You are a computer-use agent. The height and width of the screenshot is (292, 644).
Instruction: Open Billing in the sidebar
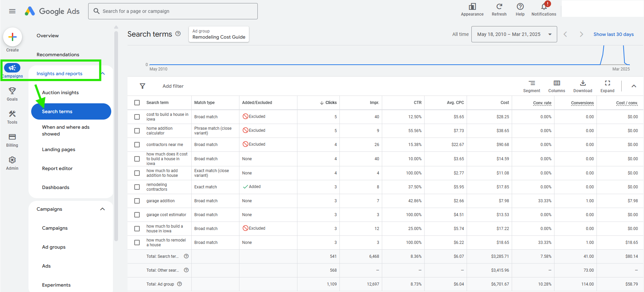(12, 137)
